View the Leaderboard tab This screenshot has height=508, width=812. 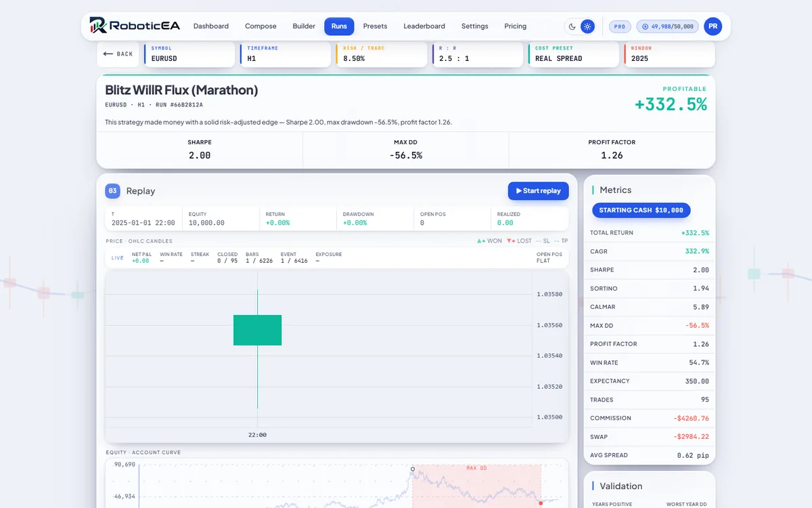(x=424, y=26)
